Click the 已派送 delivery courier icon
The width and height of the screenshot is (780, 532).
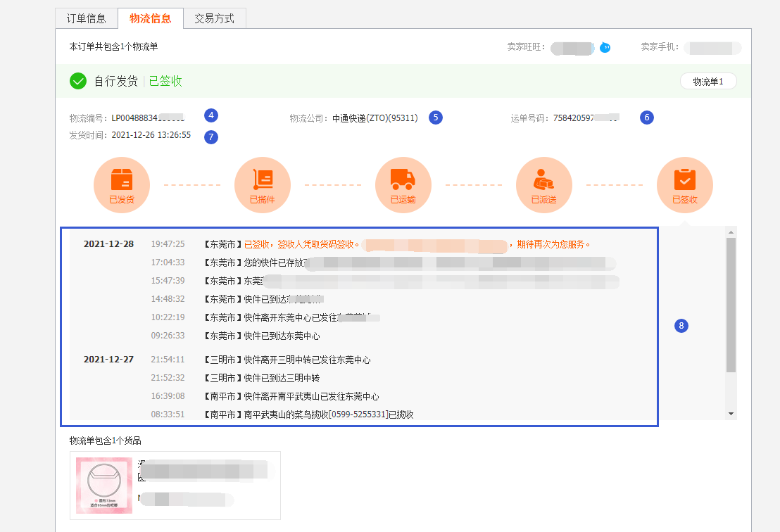(544, 185)
